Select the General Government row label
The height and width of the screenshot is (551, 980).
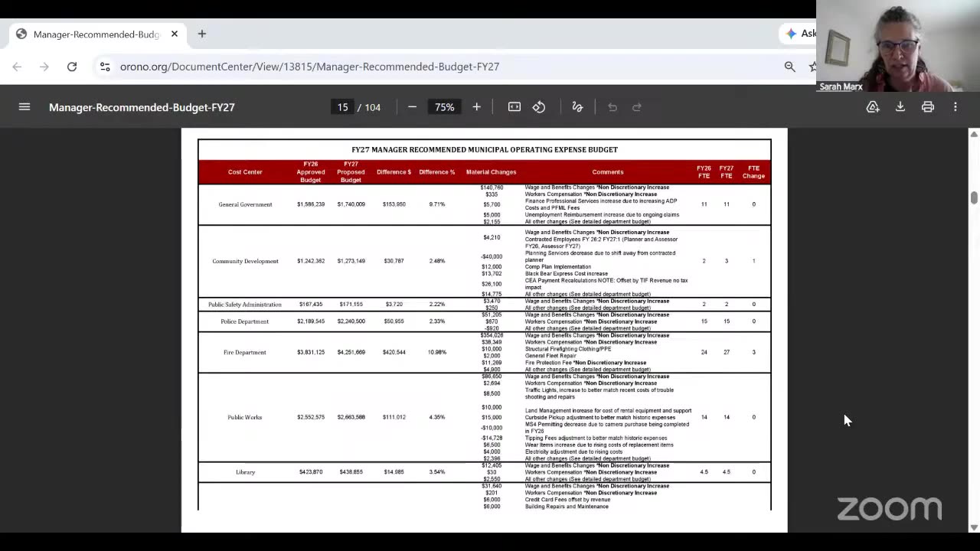coord(245,204)
